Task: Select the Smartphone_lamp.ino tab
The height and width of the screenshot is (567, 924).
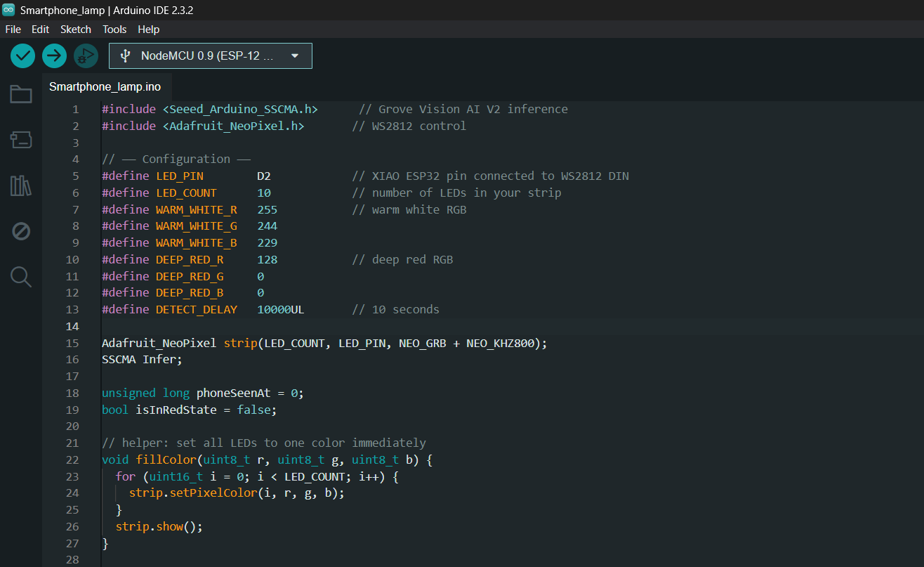Action: 105,87
